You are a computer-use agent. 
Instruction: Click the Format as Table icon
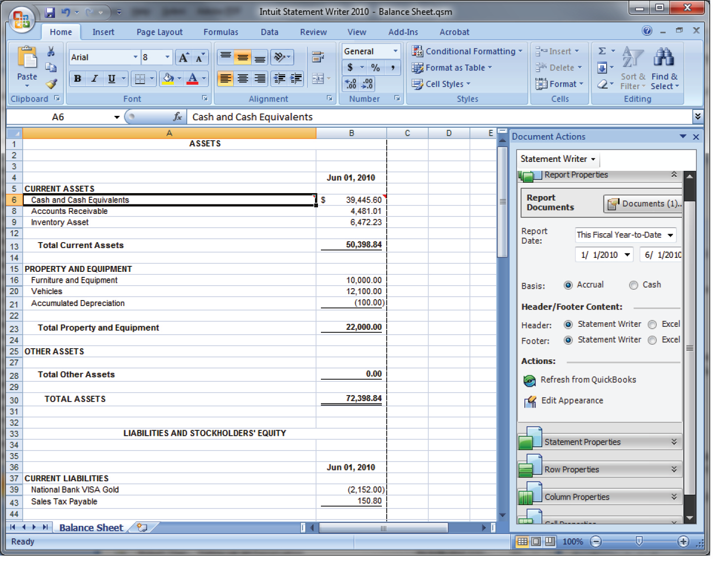click(417, 68)
